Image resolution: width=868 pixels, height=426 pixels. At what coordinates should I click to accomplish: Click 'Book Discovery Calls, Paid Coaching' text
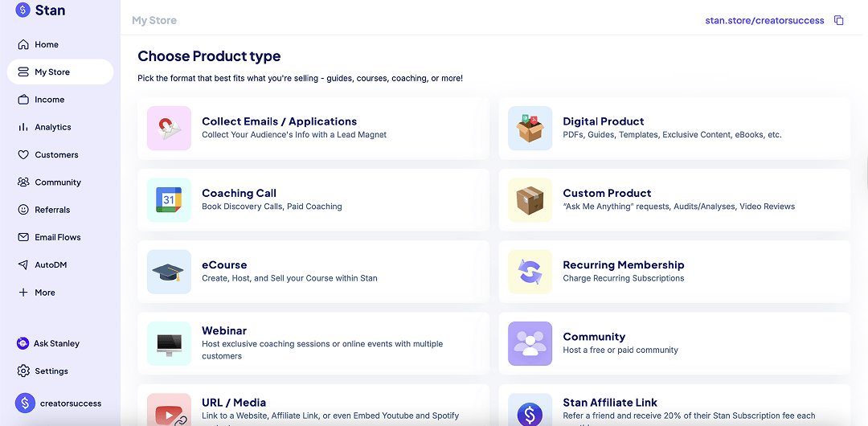coord(272,207)
